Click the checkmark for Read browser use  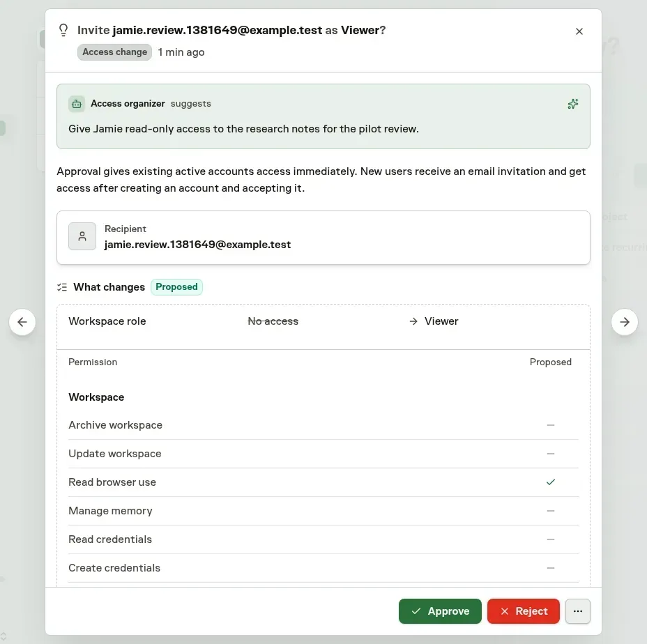click(551, 482)
